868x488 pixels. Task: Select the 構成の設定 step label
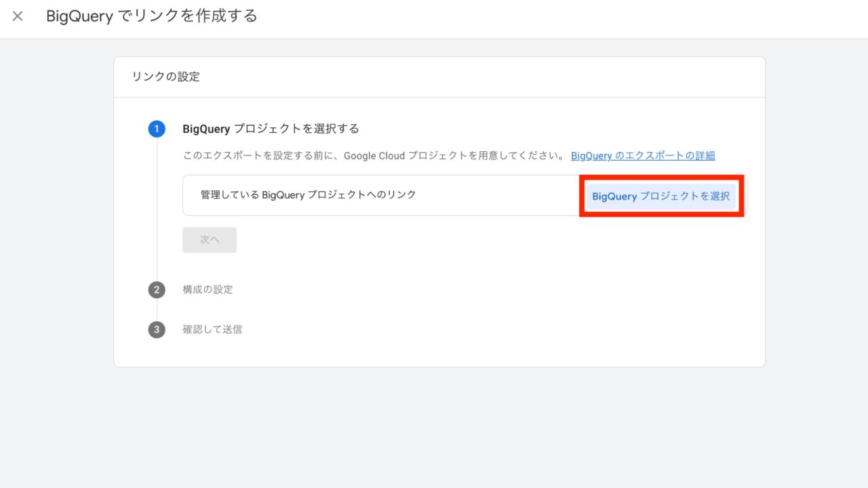208,289
